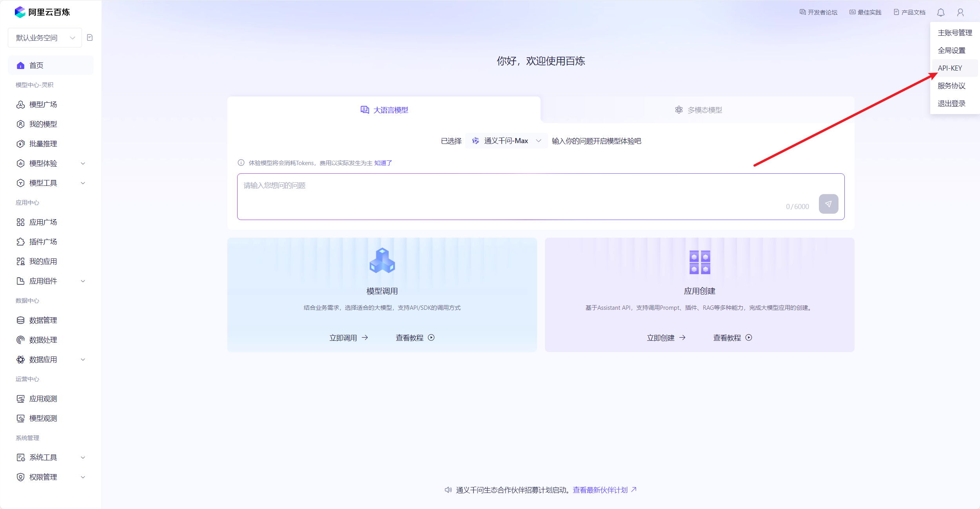980x509 pixels.
Task: Click 查看教程 in the 应用创建 card
Action: point(733,338)
